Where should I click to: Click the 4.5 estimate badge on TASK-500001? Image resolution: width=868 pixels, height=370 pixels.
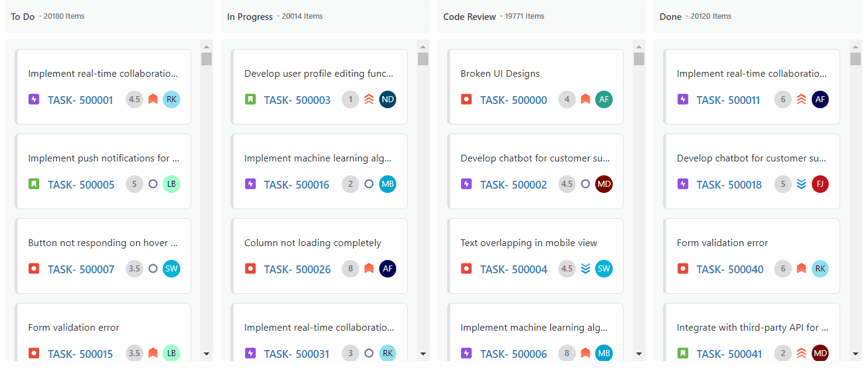coord(134,99)
